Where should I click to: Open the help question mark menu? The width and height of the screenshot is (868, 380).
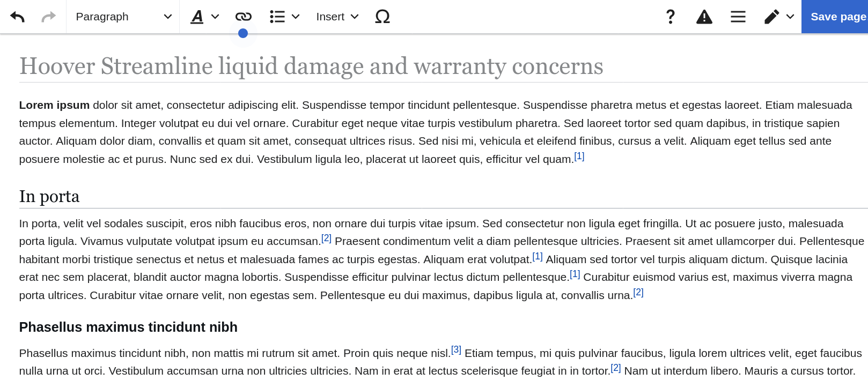coord(671,17)
